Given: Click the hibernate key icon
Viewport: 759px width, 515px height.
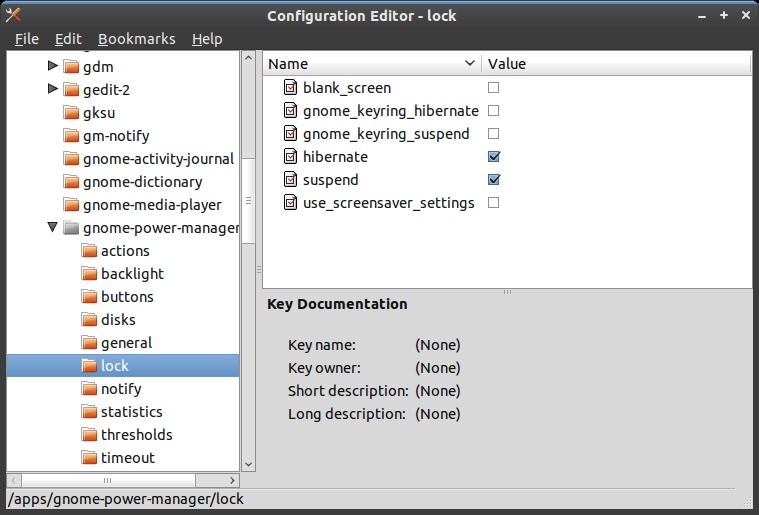Looking at the screenshot, I should coord(290,156).
